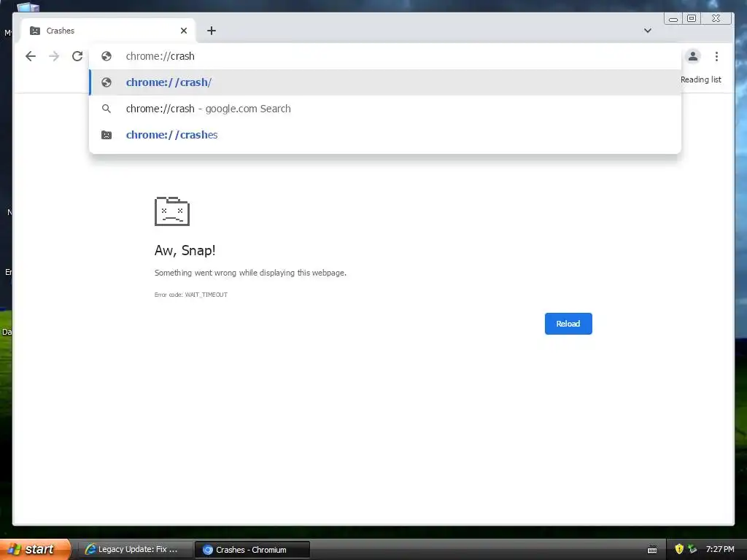The image size is (747, 560).
Task: Open a new tab with plus button
Action: tap(212, 31)
